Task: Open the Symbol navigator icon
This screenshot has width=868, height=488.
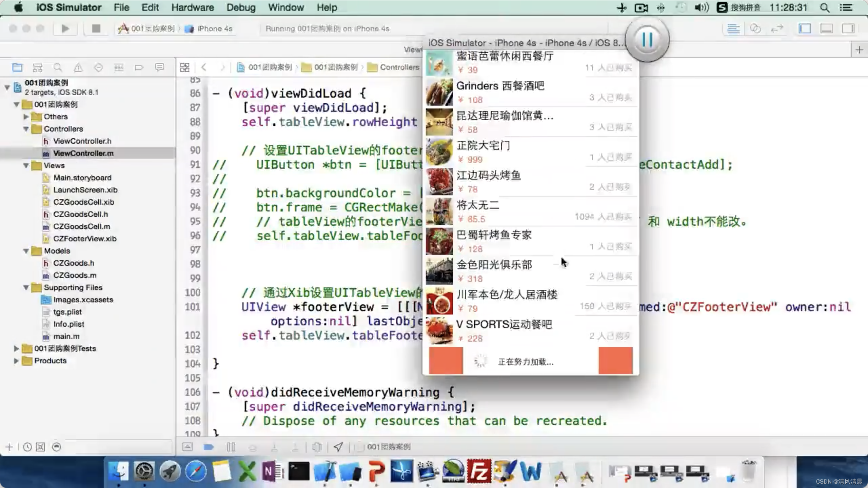Action: 38,67
